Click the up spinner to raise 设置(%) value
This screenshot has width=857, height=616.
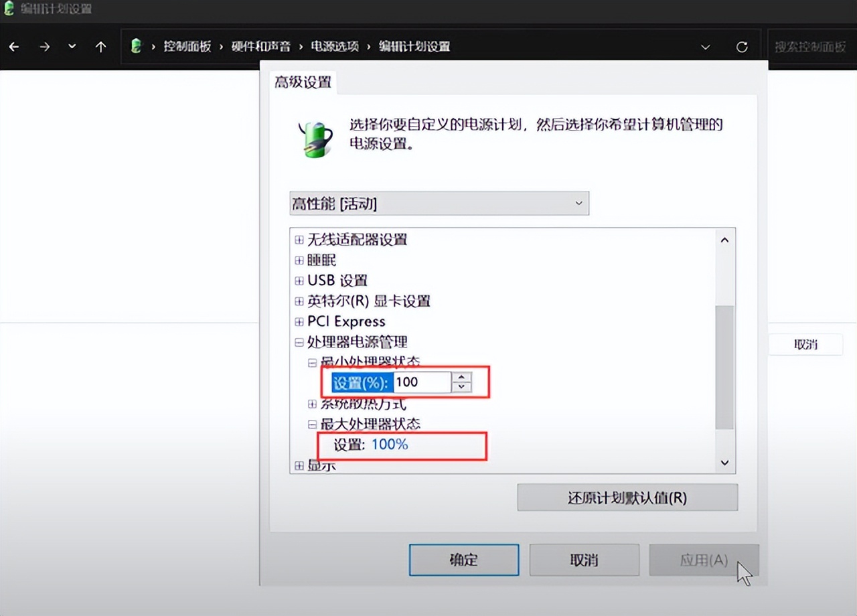pos(461,378)
